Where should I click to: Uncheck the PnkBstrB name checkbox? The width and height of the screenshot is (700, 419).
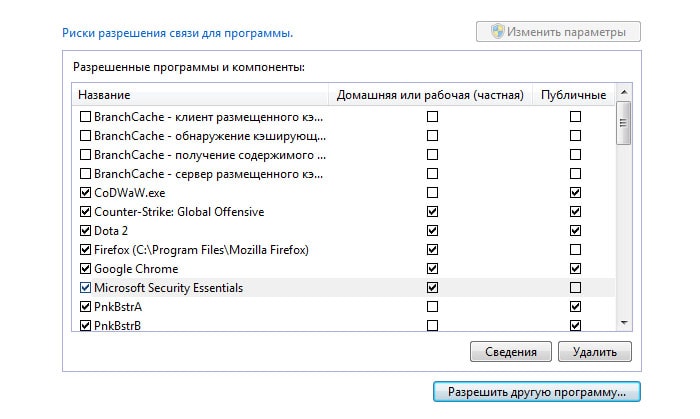tap(85, 326)
